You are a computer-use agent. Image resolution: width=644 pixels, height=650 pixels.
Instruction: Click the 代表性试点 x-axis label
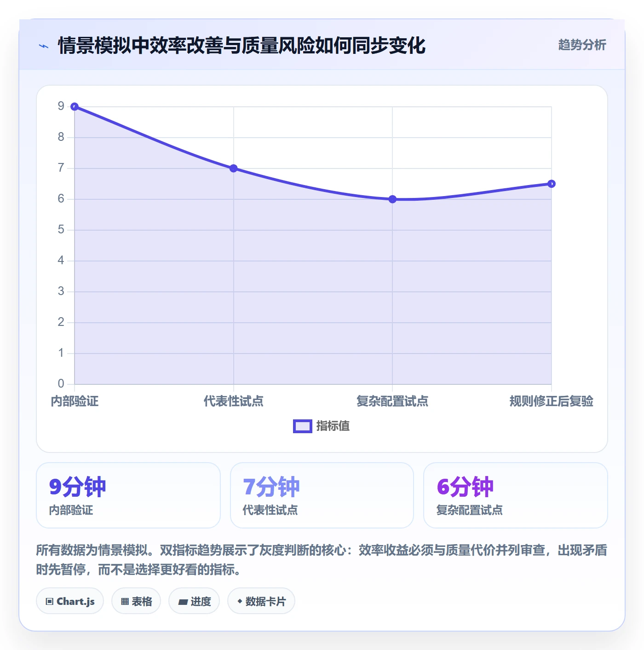click(x=234, y=401)
